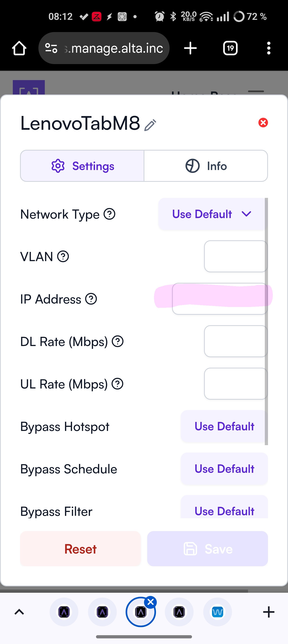Open UL Rate (Mbps) help tooltip
This screenshot has height=644, width=288.
117,384
